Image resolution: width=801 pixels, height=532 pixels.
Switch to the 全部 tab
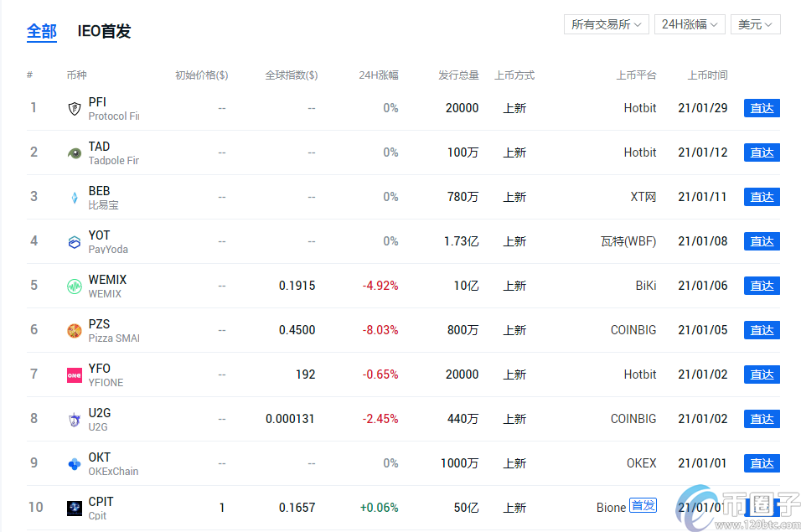(x=42, y=32)
